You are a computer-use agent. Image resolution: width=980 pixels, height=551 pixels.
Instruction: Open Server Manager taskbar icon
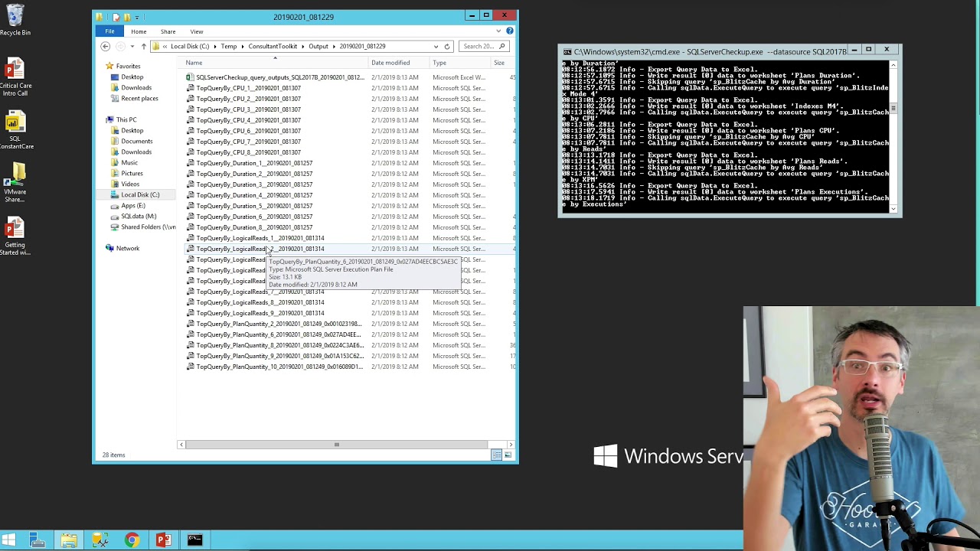tap(37, 540)
